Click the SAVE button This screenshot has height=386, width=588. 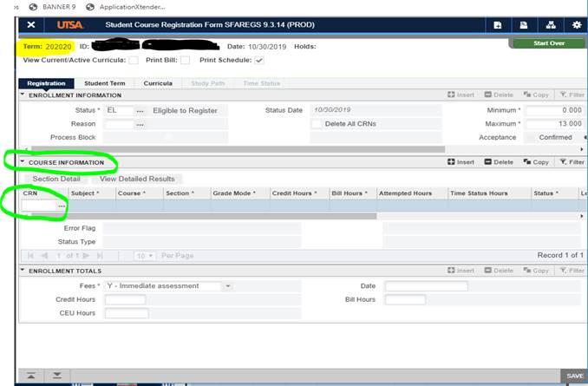pos(575,376)
